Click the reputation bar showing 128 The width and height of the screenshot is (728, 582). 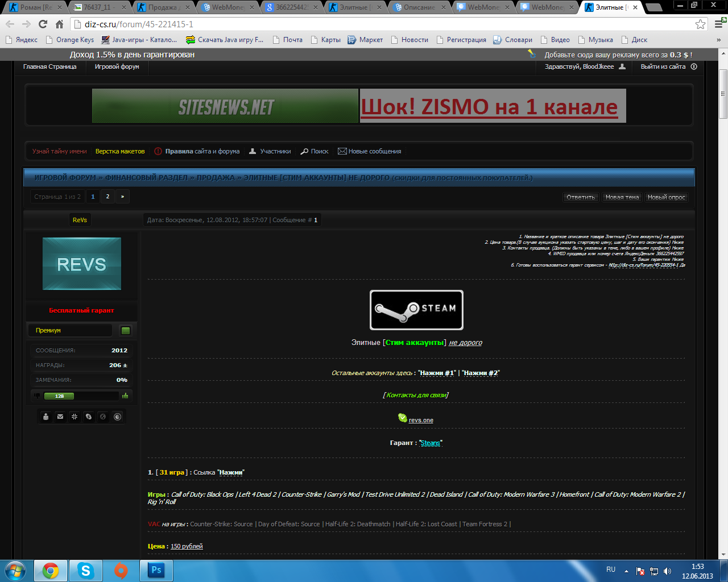59,396
